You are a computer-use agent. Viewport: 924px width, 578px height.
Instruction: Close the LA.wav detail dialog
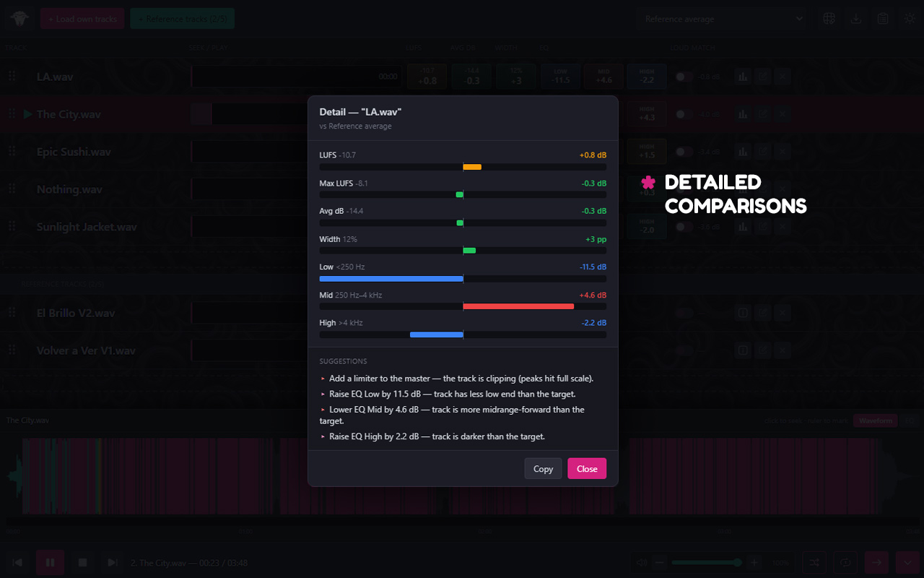pyautogui.click(x=587, y=469)
